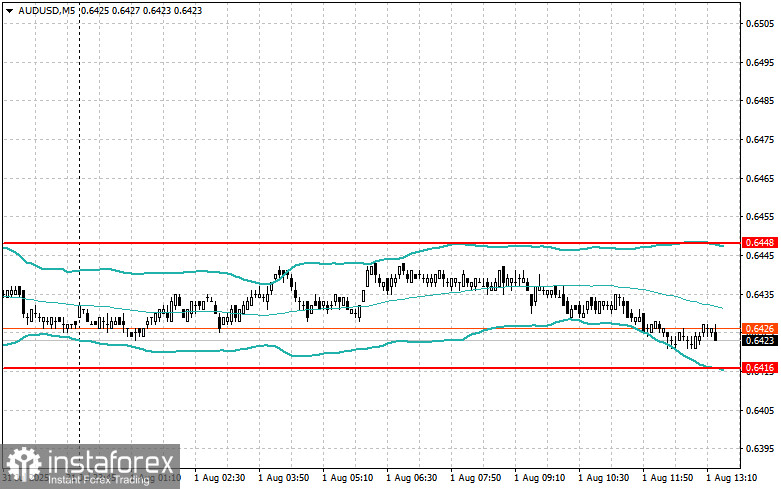Click the OHLC values 0.6425 0.6427 0.6423 0.6423

(141, 10)
